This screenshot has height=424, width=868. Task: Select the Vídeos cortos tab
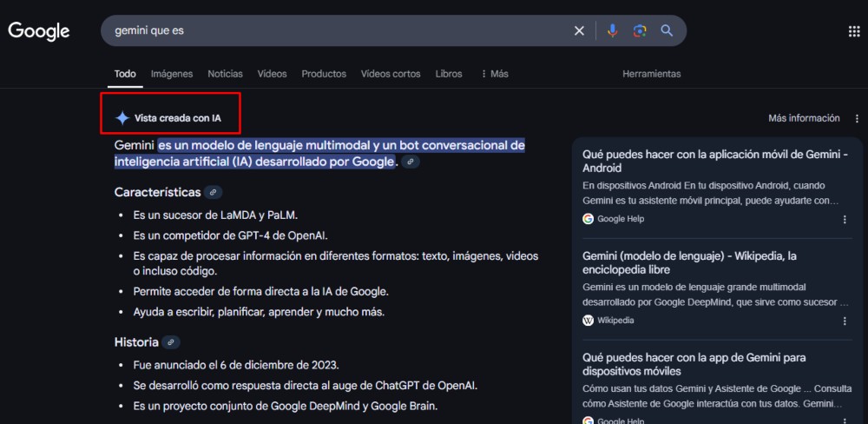click(x=391, y=74)
